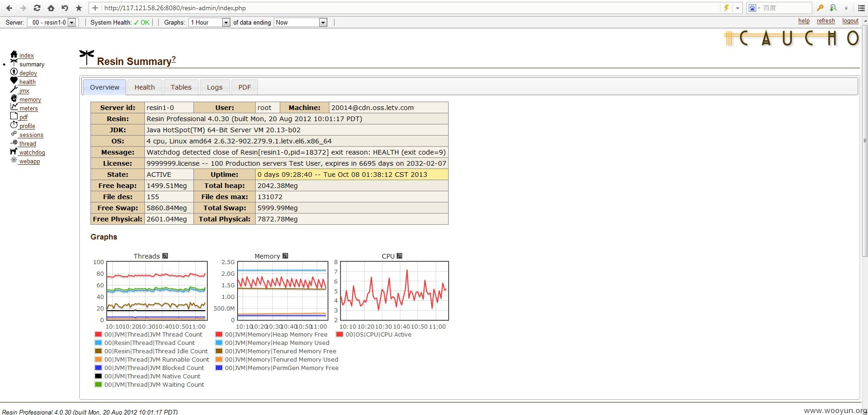Click the key password icon
The width and height of the screenshot is (868, 415).
(820, 8)
